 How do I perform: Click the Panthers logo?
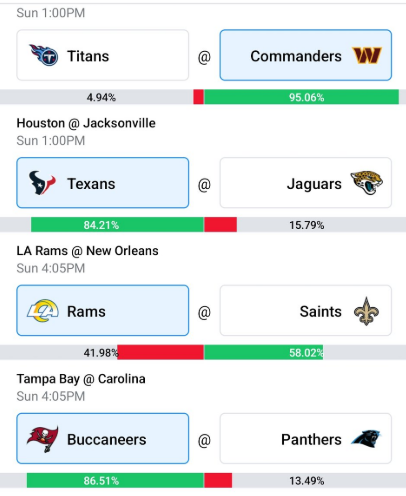click(366, 439)
